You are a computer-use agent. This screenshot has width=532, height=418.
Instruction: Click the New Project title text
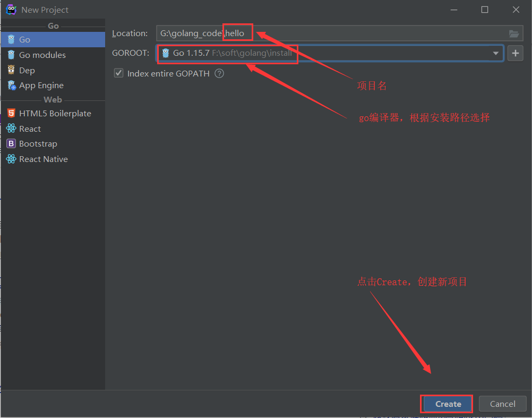(x=45, y=10)
